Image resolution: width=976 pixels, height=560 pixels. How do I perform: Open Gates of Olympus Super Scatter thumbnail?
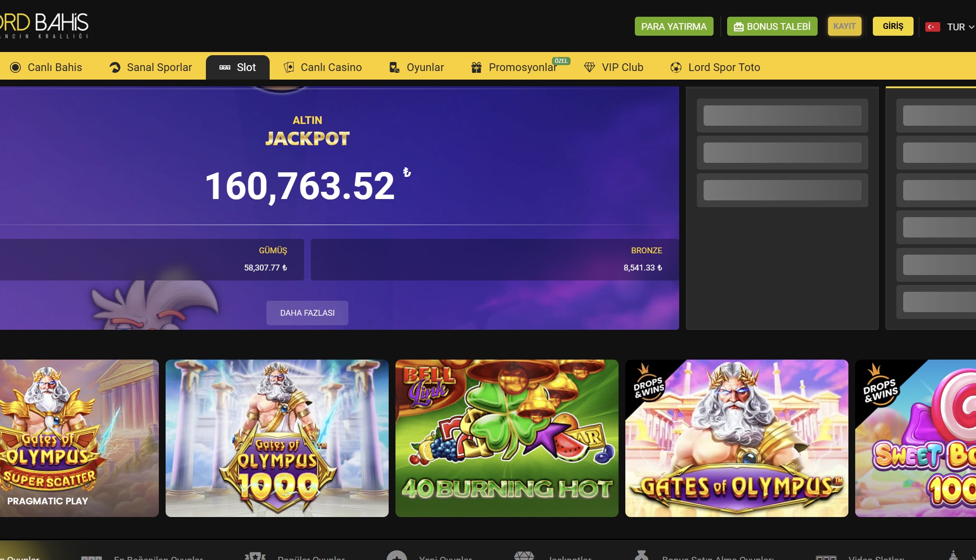pos(79,438)
